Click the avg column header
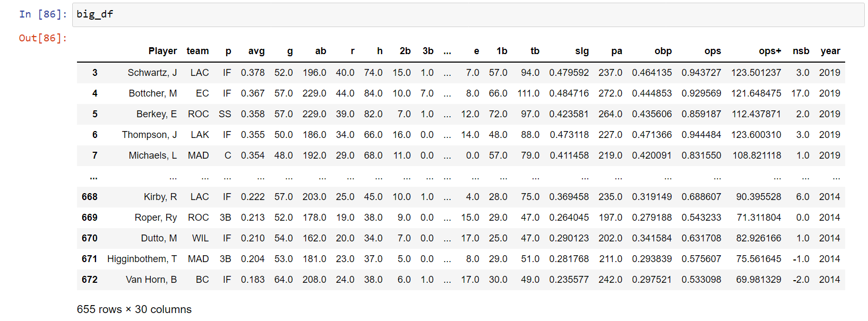 point(256,51)
